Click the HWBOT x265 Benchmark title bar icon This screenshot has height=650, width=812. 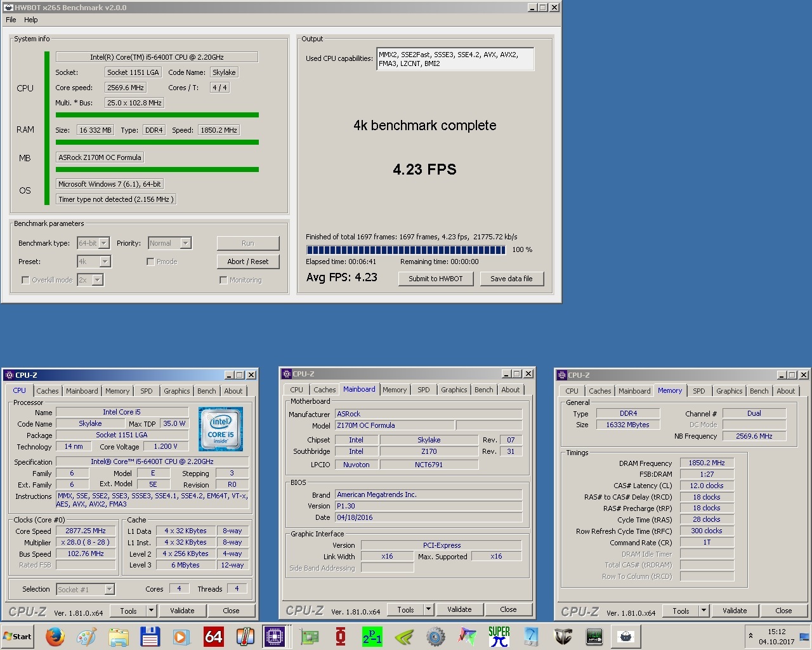tap(8, 8)
